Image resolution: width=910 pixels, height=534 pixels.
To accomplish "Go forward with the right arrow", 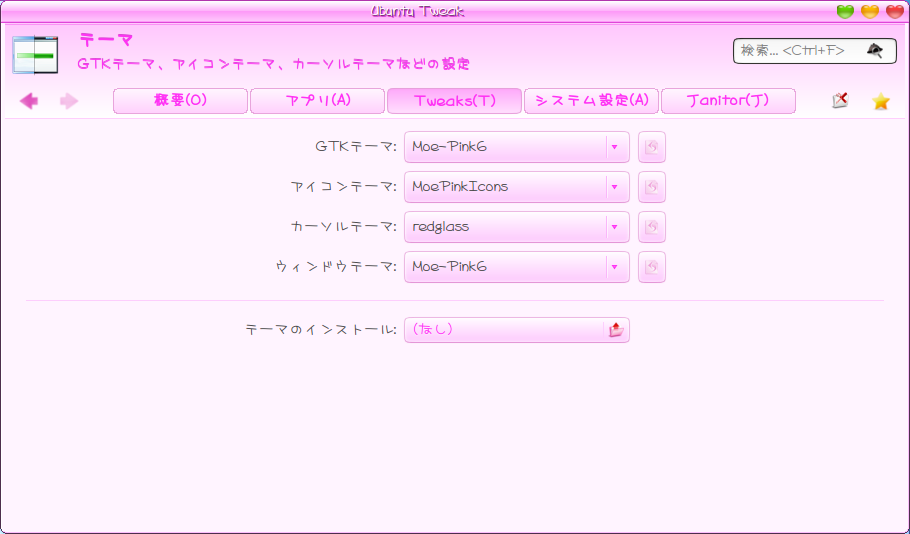I will [69, 101].
